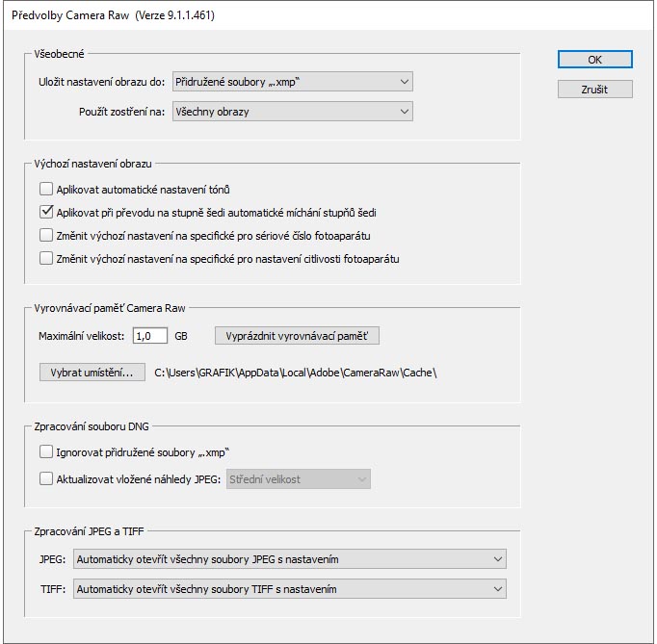Image resolution: width=657 pixels, height=644 pixels.
Task: Click the Zrušit button
Action: click(594, 90)
